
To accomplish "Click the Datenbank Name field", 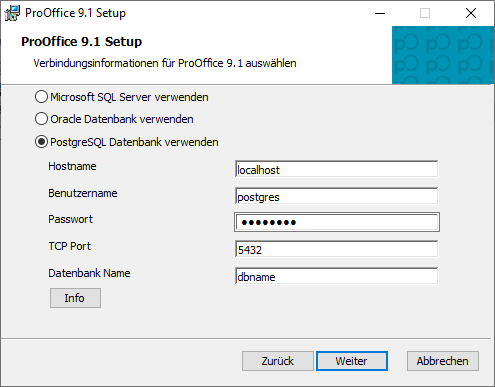I will point(336,276).
